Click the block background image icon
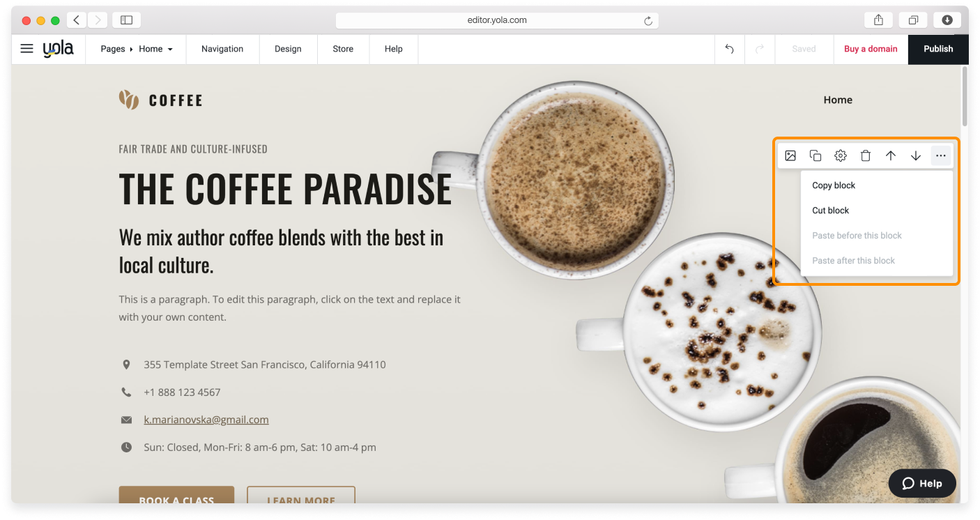980x520 pixels. coord(790,155)
